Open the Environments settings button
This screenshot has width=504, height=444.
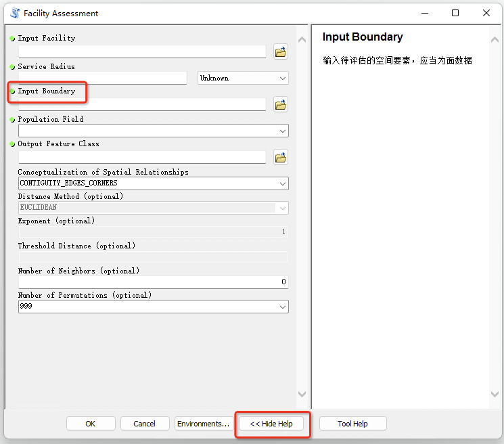click(x=203, y=424)
